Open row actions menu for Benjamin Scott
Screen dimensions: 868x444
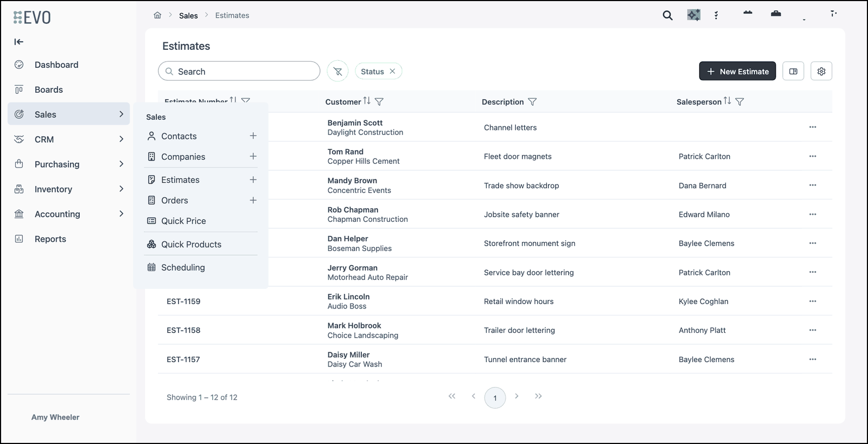click(813, 127)
